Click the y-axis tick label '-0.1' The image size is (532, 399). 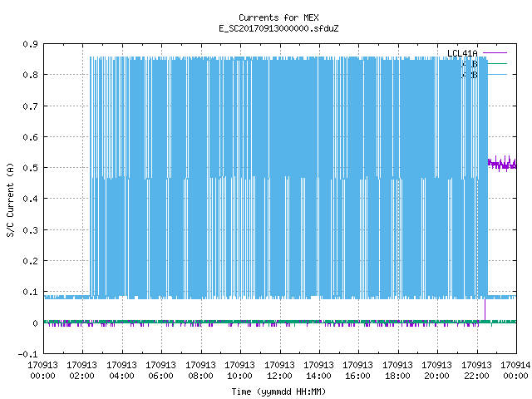coord(27,354)
